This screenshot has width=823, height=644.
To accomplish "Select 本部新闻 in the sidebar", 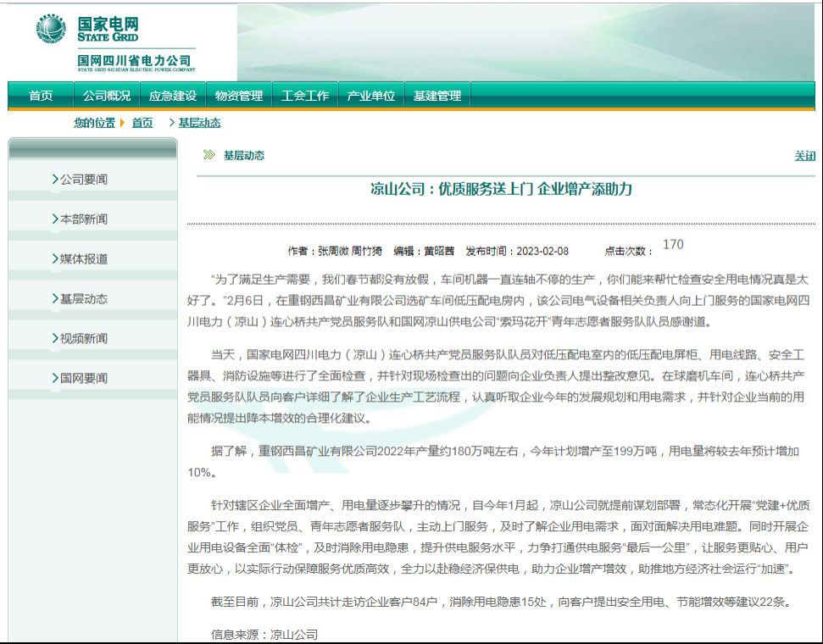I will (x=83, y=219).
